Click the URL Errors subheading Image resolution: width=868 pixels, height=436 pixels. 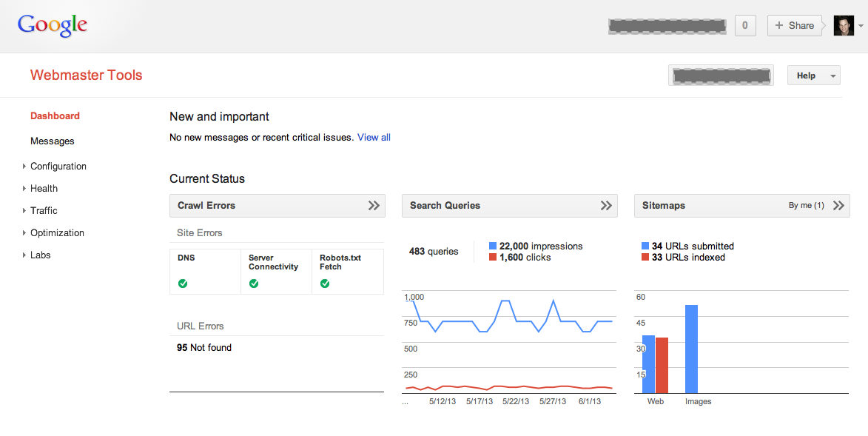coord(200,326)
